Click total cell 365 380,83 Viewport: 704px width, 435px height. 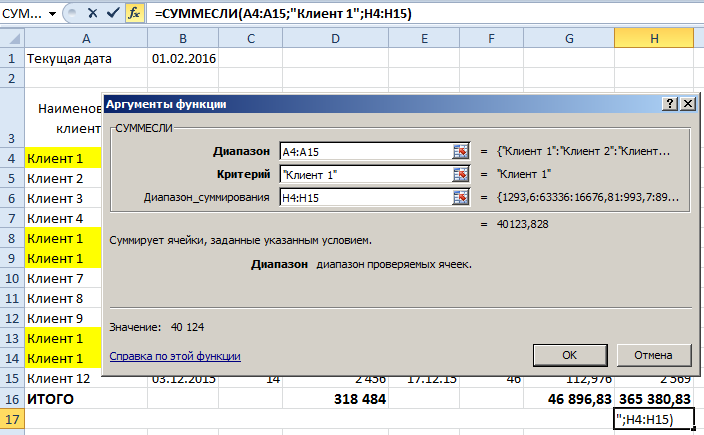point(654,399)
